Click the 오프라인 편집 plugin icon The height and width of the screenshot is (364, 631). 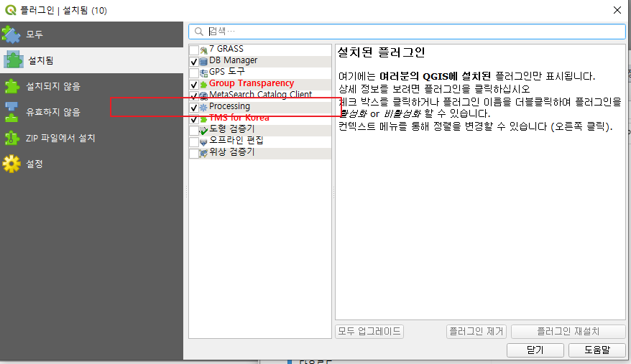(203, 142)
